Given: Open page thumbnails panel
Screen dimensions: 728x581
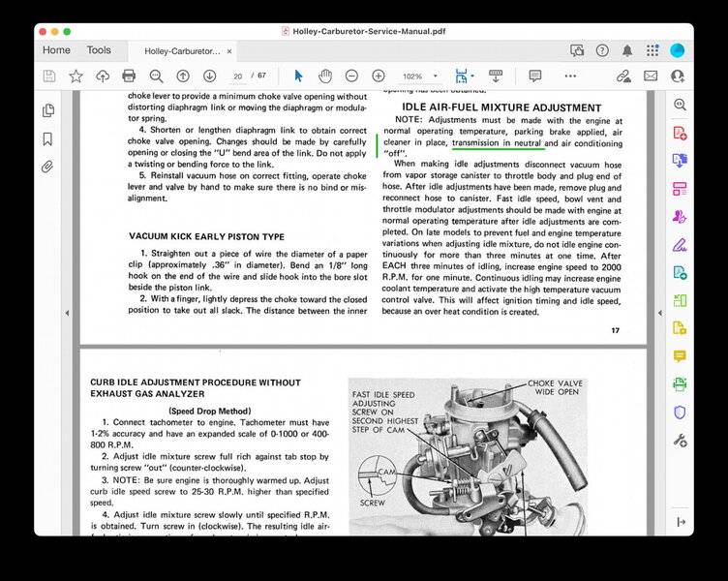Looking at the screenshot, I should point(47,110).
